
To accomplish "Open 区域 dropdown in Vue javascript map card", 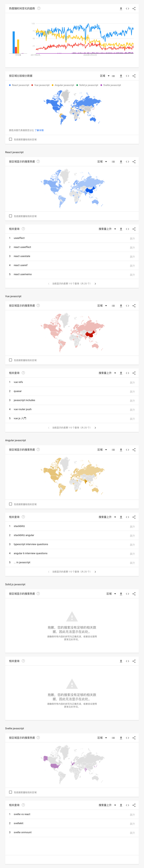I will click(102, 306).
